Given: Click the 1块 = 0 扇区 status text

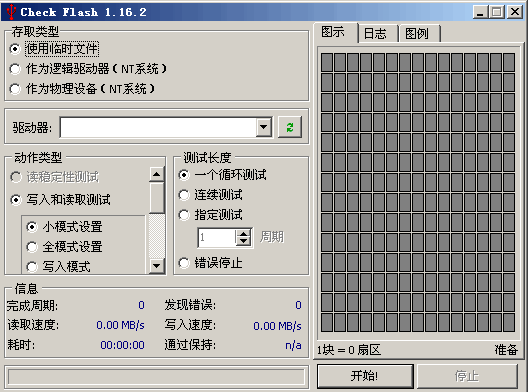Looking at the screenshot, I should (x=349, y=350).
